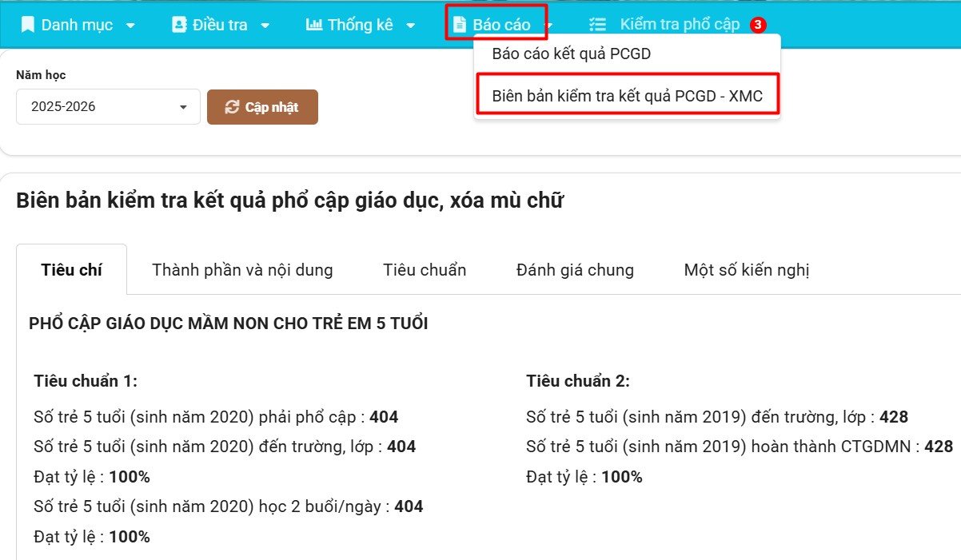
Task: Go to the Đánh giá chung tab
Action: tap(575, 270)
